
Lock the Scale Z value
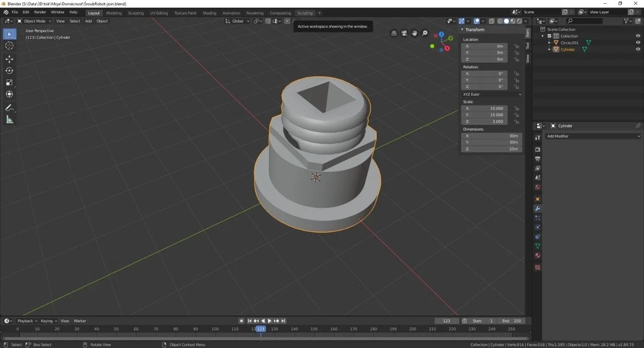coord(517,121)
